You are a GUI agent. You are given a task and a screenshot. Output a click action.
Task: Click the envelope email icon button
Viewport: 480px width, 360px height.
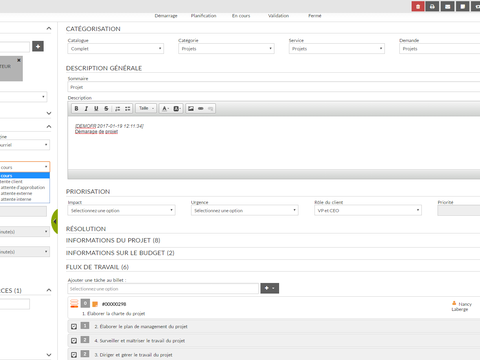click(448, 6)
